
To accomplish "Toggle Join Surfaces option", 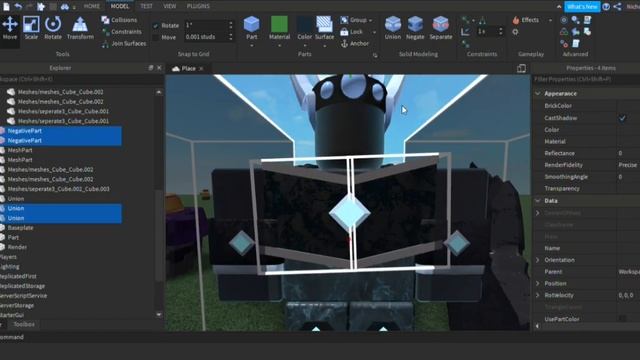I will [x=124, y=43].
